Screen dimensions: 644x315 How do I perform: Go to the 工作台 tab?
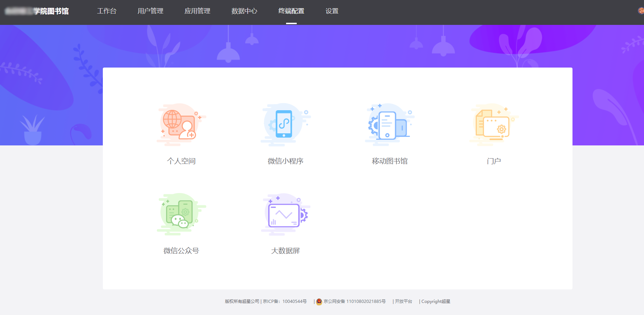[107, 11]
